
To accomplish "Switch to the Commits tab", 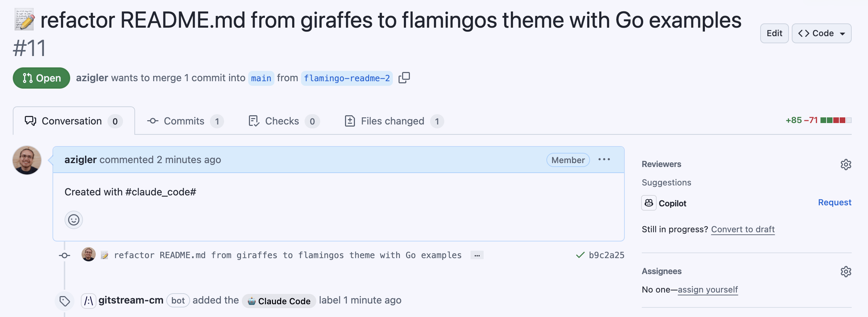I will pos(185,121).
